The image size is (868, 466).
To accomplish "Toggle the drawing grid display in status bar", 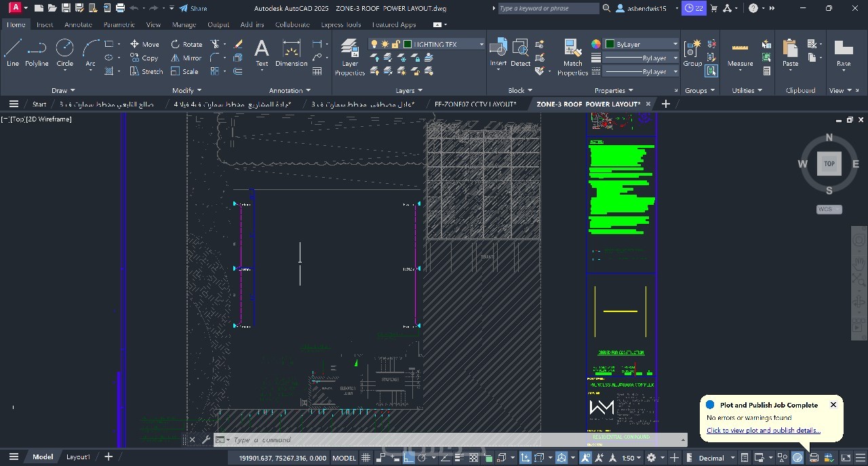I will [x=366, y=458].
